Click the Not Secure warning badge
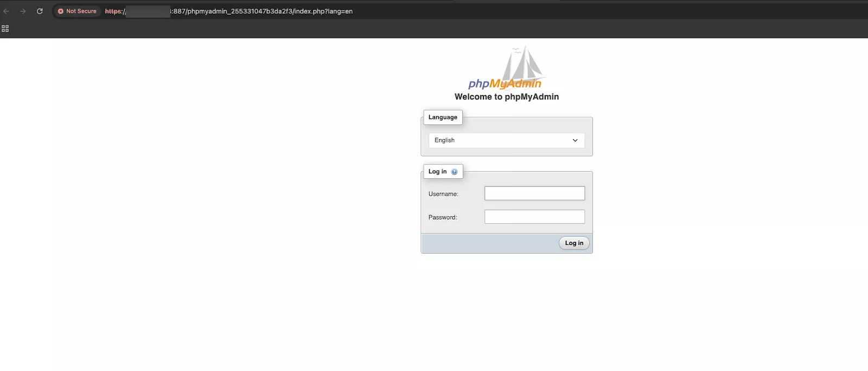The height and width of the screenshot is (371, 868). click(77, 11)
